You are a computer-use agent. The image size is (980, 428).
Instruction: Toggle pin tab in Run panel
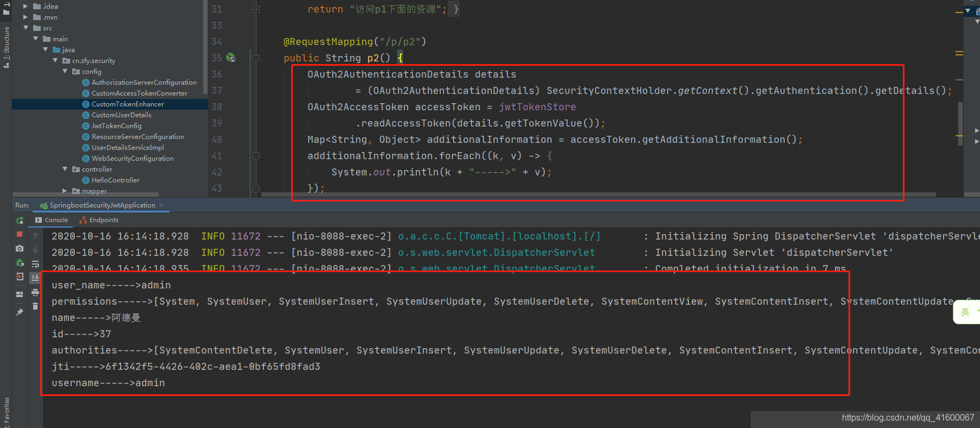(x=20, y=312)
